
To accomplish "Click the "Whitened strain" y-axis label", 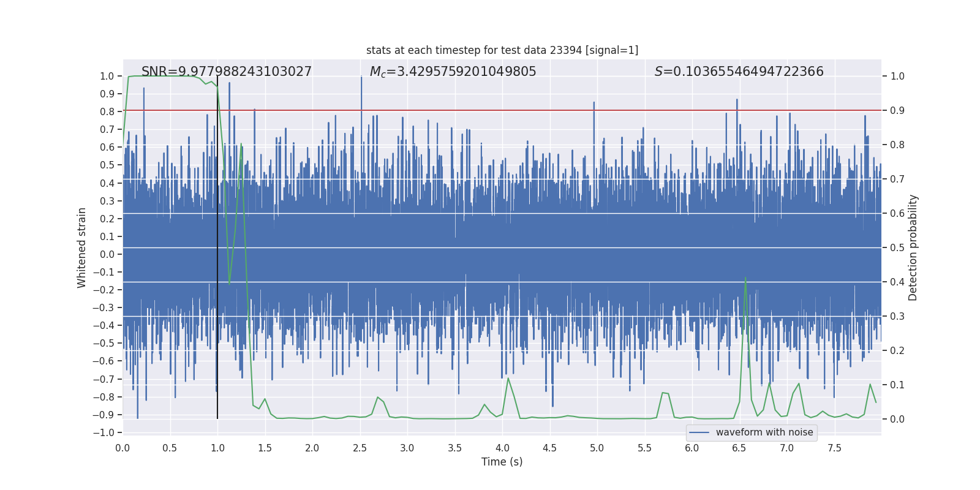I will click(x=82, y=248).
